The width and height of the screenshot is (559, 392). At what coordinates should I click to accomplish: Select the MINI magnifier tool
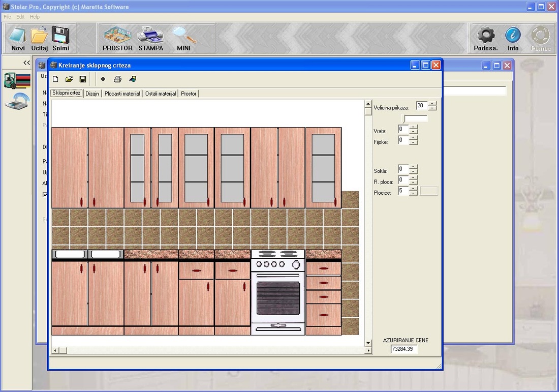click(x=183, y=38)
